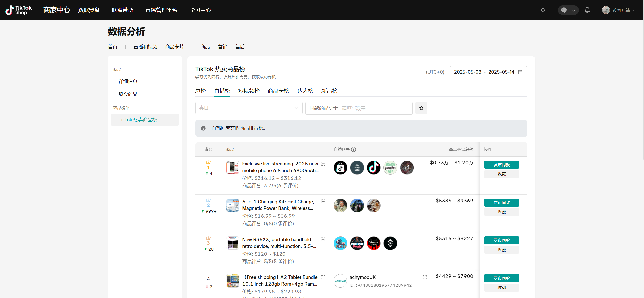Click link icon beside Exclusive live streaming product
The width and height of the screenshot is (644, 298).
(x=323, y=164)
